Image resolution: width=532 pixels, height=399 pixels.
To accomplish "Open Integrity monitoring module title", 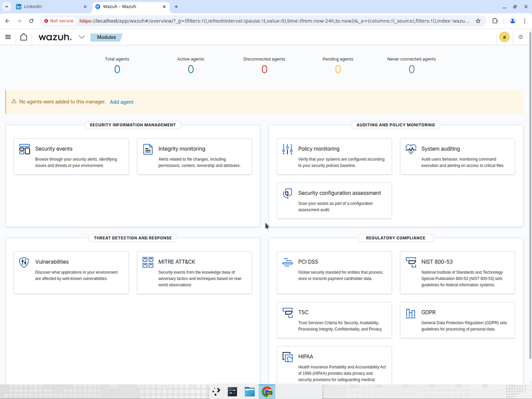I will 181,149.
